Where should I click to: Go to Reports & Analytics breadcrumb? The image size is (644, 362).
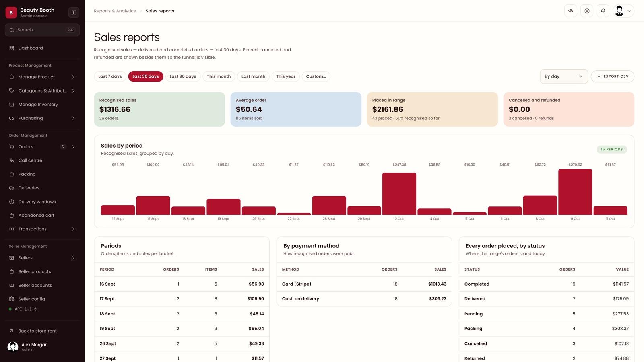point(115,11)
